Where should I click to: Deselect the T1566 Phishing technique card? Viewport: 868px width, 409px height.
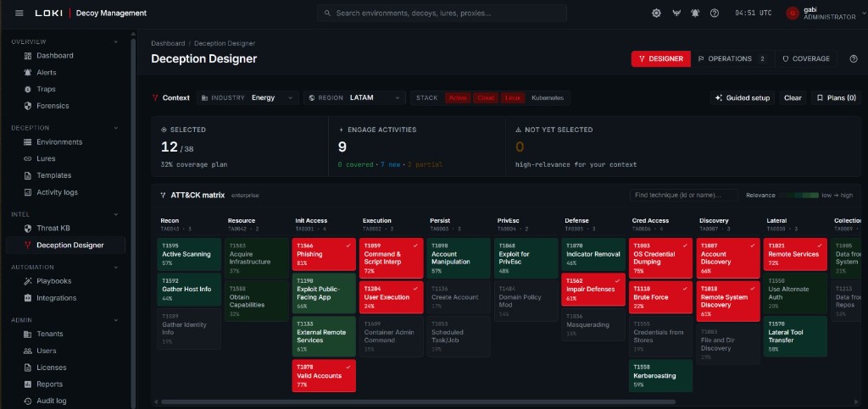tap(324, 254)
